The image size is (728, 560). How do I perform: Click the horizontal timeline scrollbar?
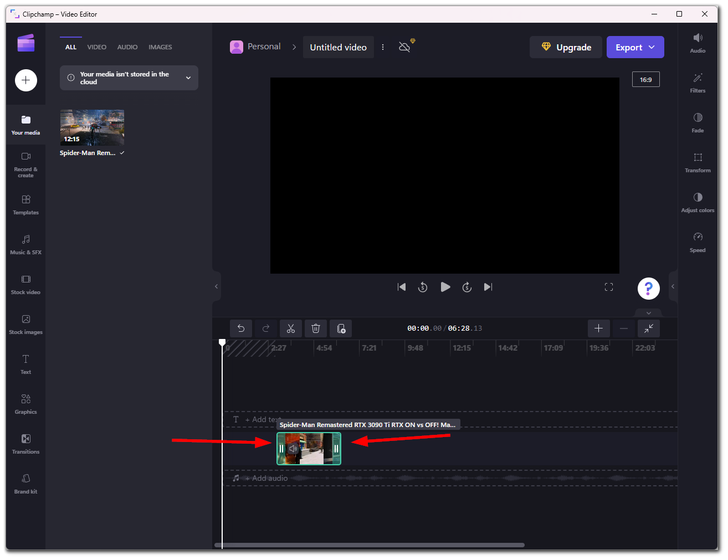(x=370, y=545)
